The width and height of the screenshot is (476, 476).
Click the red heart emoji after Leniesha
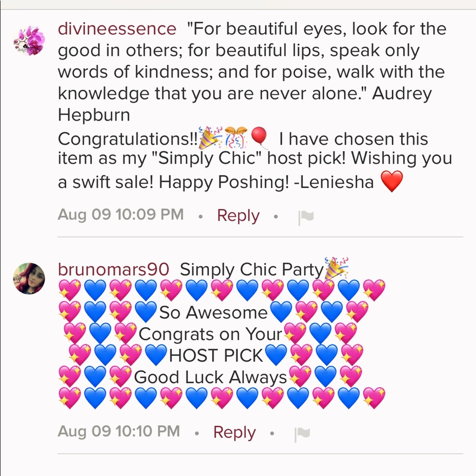click(x=392, y=182)
